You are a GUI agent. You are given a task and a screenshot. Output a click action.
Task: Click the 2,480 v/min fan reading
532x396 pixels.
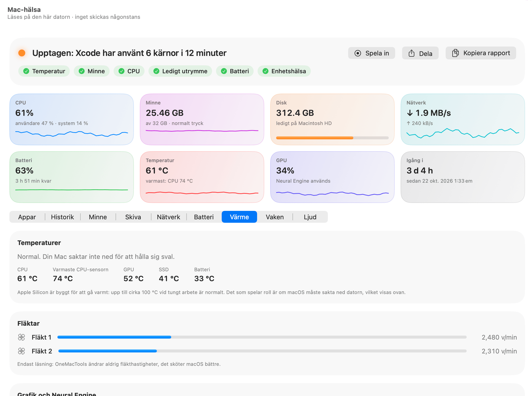pos(499,337)
